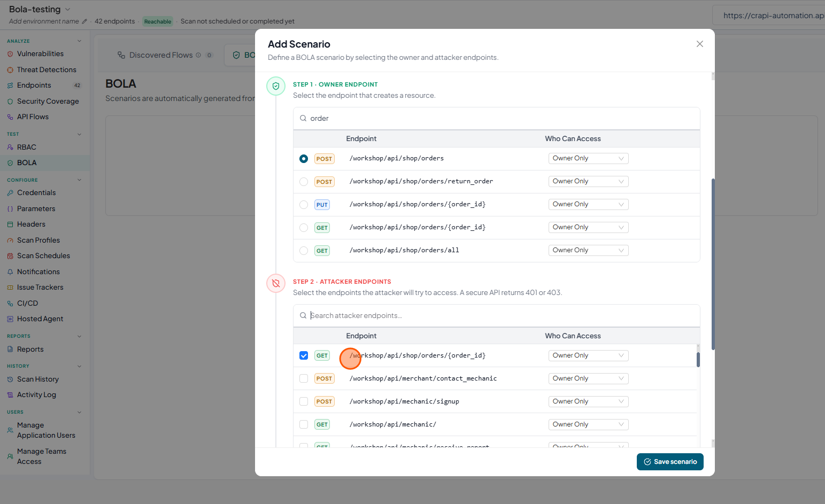Screen dimensions: 825x504
Task: Click the Manage Application Users icon
Action: pos(10,430)
